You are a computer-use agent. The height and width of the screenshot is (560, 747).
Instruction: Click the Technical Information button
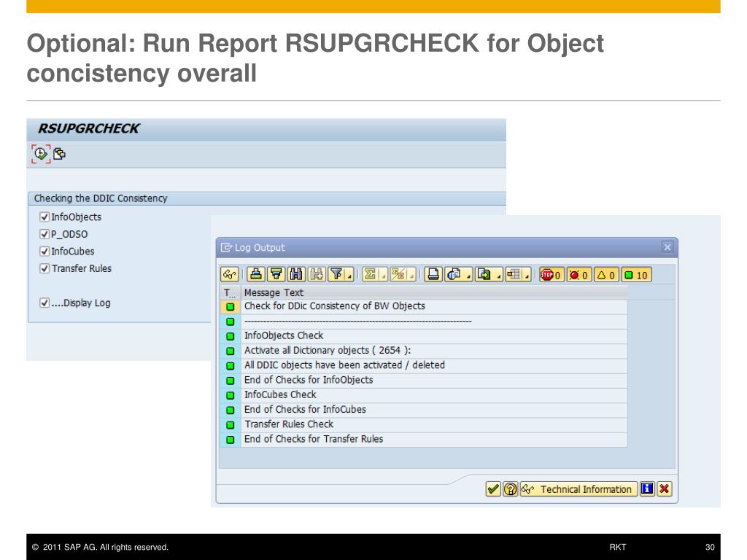[578, 489]
